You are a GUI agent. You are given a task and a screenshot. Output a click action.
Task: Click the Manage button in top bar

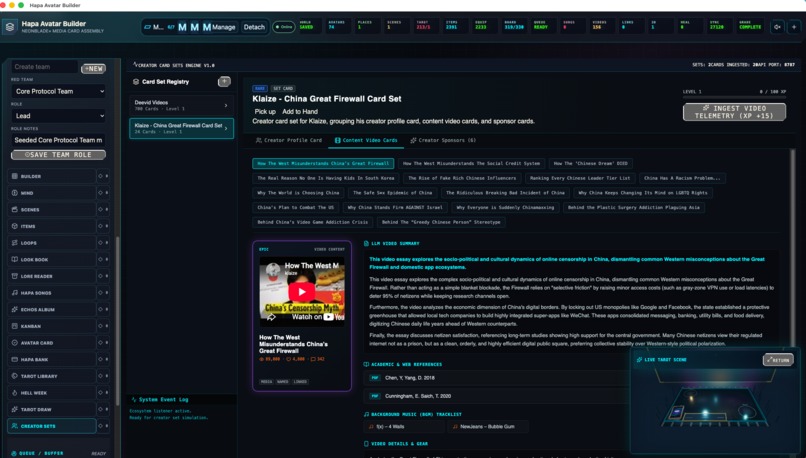pyautogui.click(x=224, y=27)
